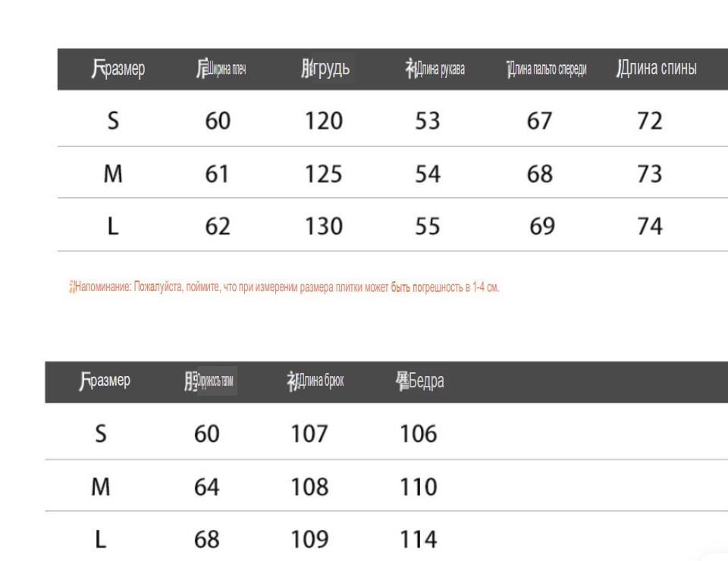Viewport: 728px width, 561px height.
Task: Select the 'Длина рукава' column header
Action: click(435, 69)
